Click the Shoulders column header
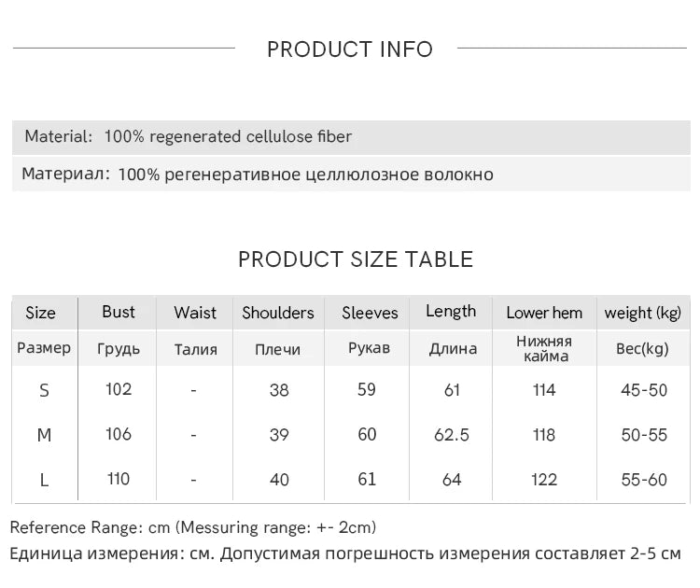The height and width of the screenshot is (588, 700). pyautogui.click(x=278, y=313)
